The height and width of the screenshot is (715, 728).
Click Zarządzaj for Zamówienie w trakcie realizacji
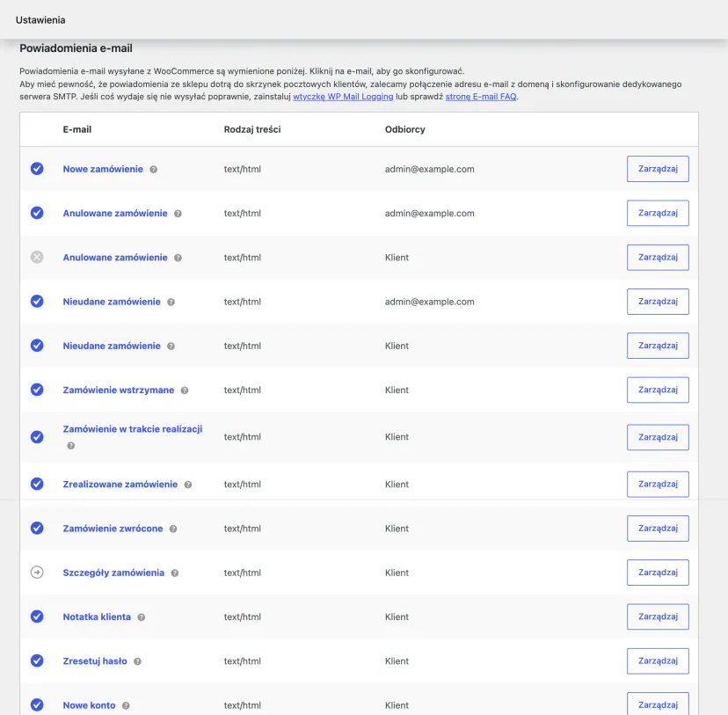[658, 437]
